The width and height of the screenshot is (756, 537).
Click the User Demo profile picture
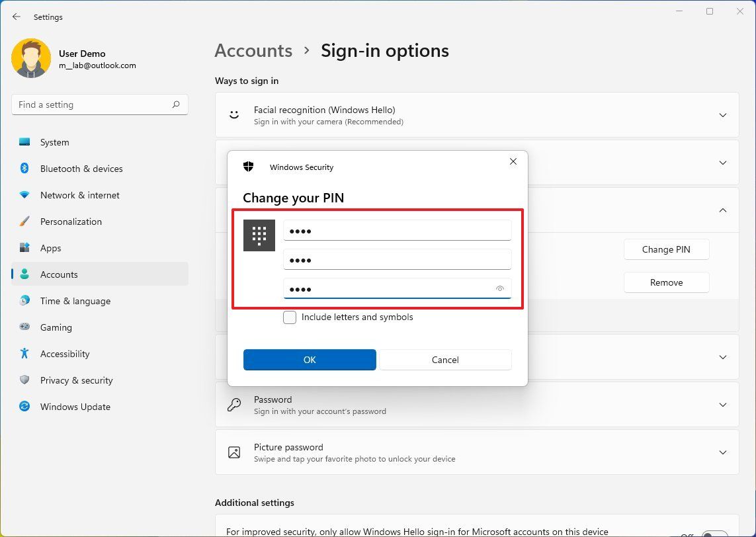[x=31, y=58]
